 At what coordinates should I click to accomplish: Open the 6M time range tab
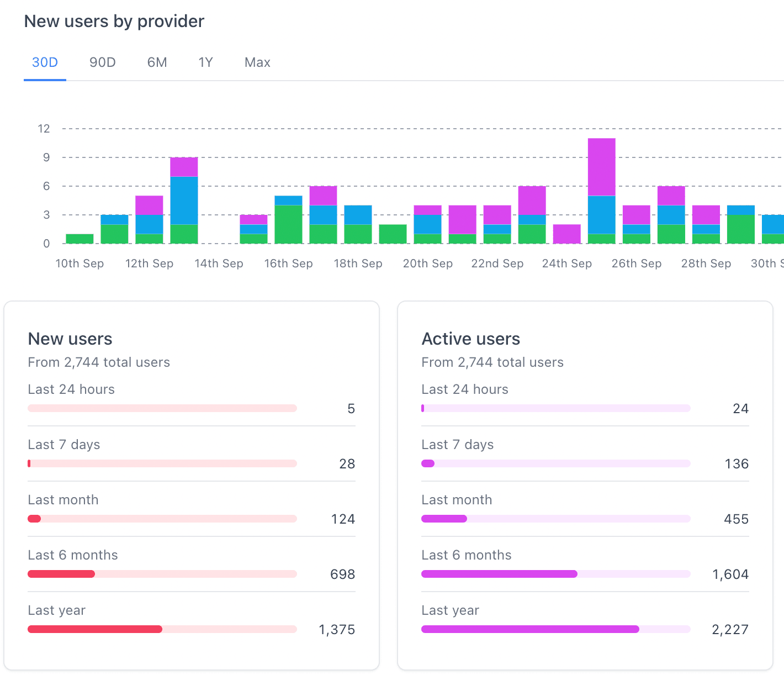(x=157, y=62)
